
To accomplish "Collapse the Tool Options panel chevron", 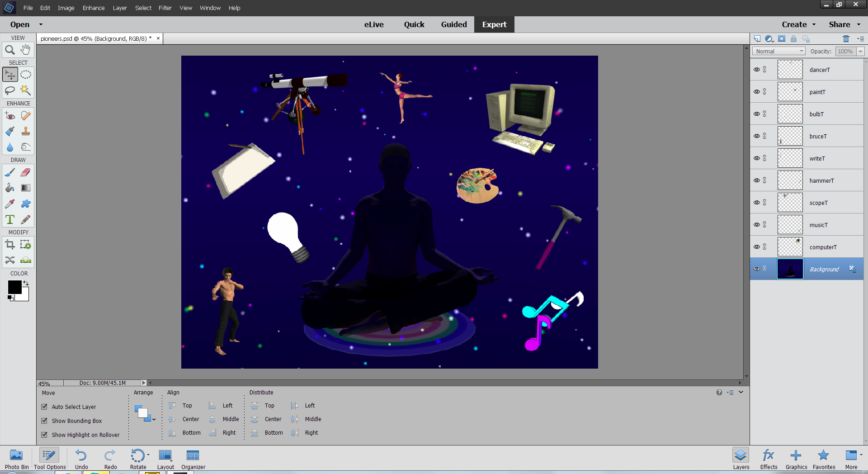I will [x=741, y=392].
